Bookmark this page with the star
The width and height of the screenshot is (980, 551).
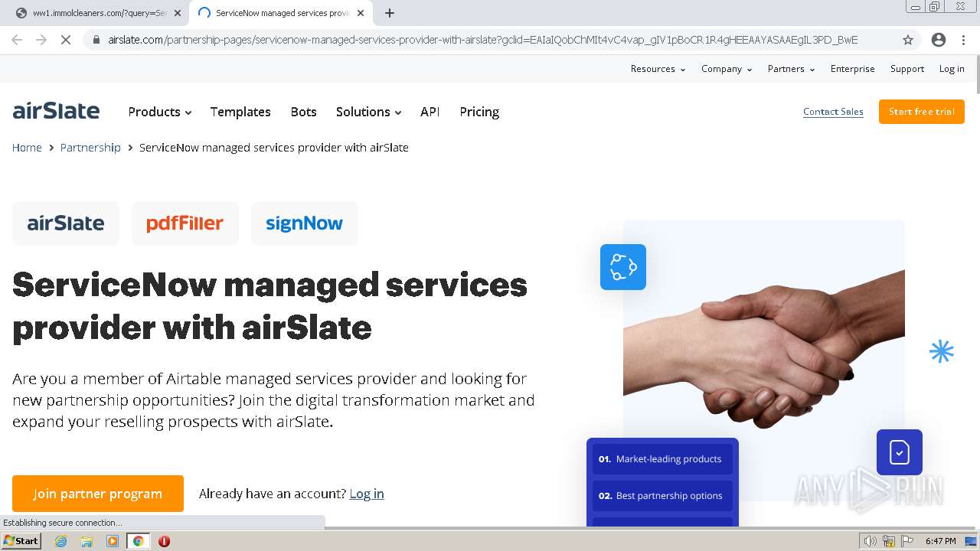908,40
